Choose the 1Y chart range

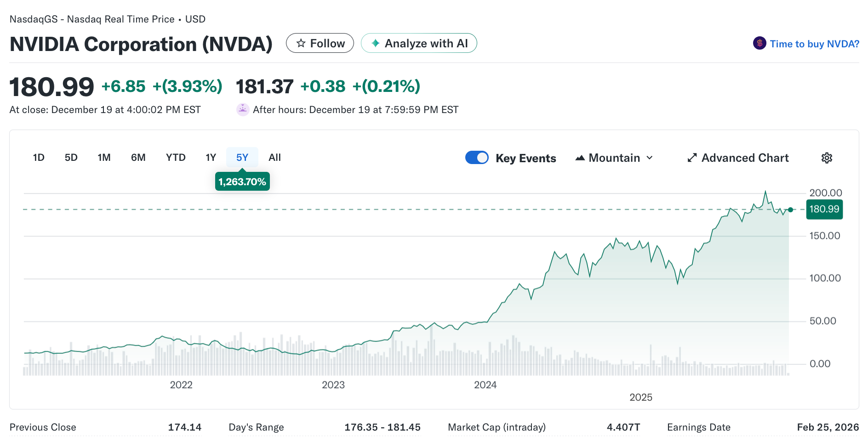(x=211, y=158)
